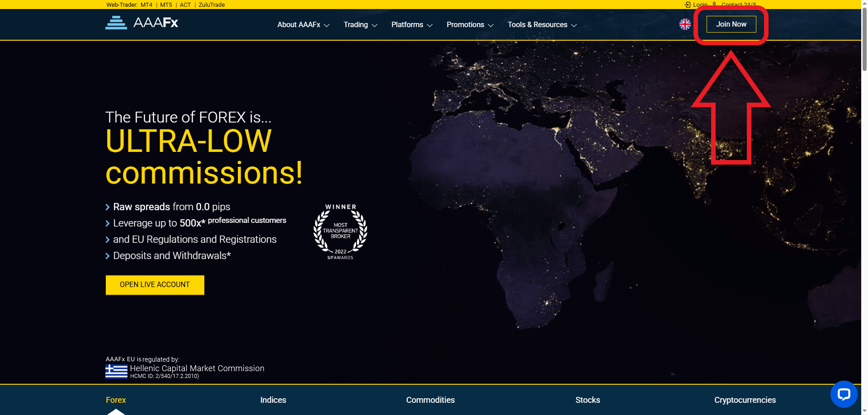
Task: Open the live chat bubble
Action: tap(844, 394)
